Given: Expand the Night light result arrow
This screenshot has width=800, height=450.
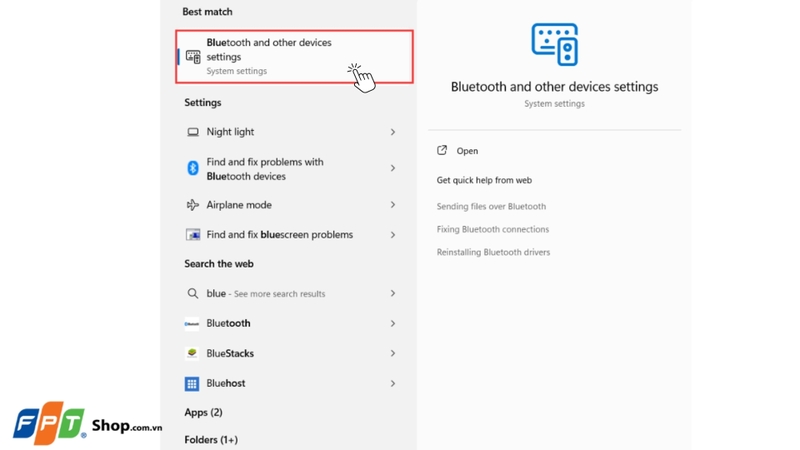Looking at the screenshot, I should [393, 132].
